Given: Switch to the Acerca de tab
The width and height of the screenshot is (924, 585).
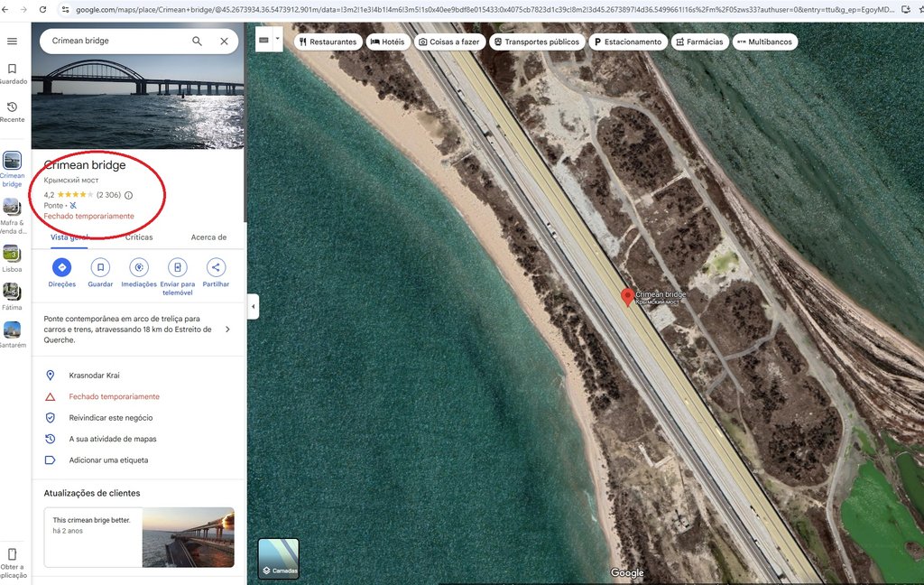Looking at the screenshot, I should pos(208,237).
